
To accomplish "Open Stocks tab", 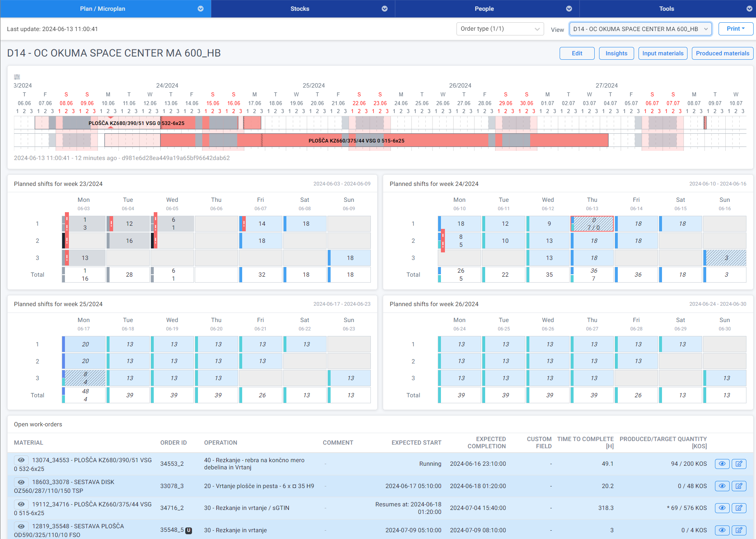I will point(303,9).
